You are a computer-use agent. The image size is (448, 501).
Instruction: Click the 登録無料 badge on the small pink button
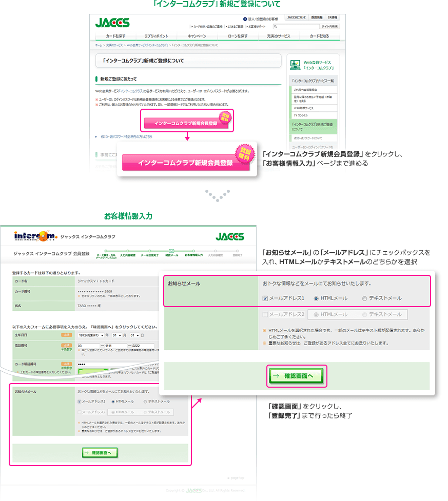[225, 117]
